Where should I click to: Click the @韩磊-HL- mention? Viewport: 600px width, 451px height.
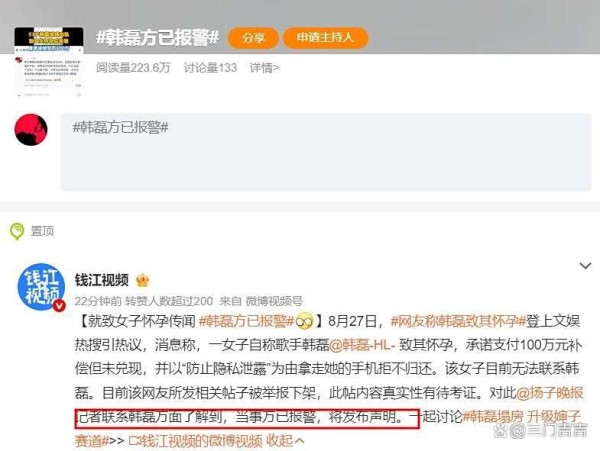coord(362,345)
